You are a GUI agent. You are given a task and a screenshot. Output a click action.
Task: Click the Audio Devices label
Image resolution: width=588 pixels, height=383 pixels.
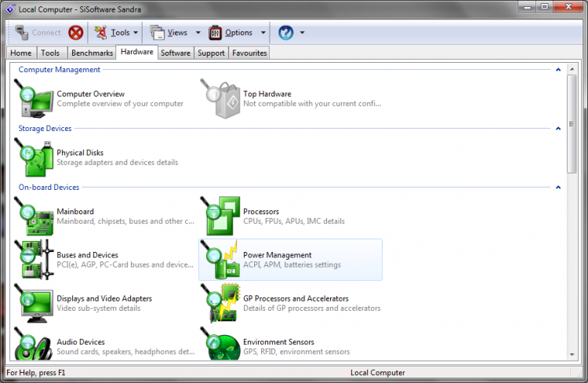click(81, 341)
